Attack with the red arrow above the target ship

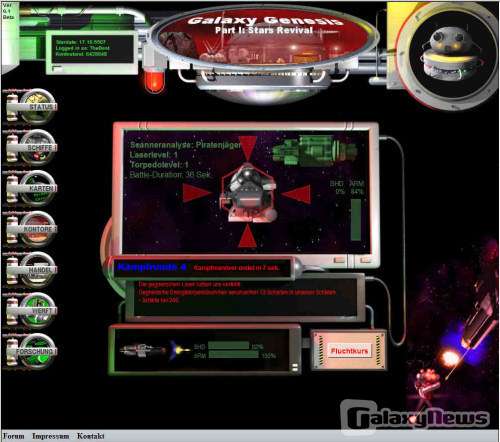248,148
